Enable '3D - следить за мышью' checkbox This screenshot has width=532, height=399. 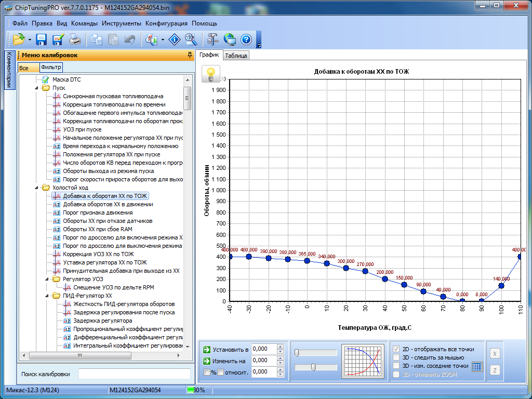(397, 357)
